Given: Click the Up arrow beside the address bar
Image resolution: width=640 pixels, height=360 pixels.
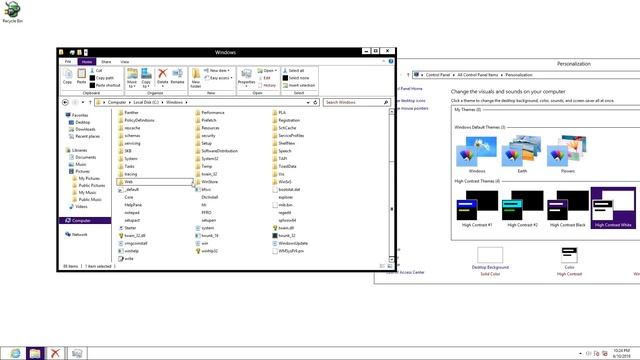Looking at the screenshot, I should coord(90,102).
